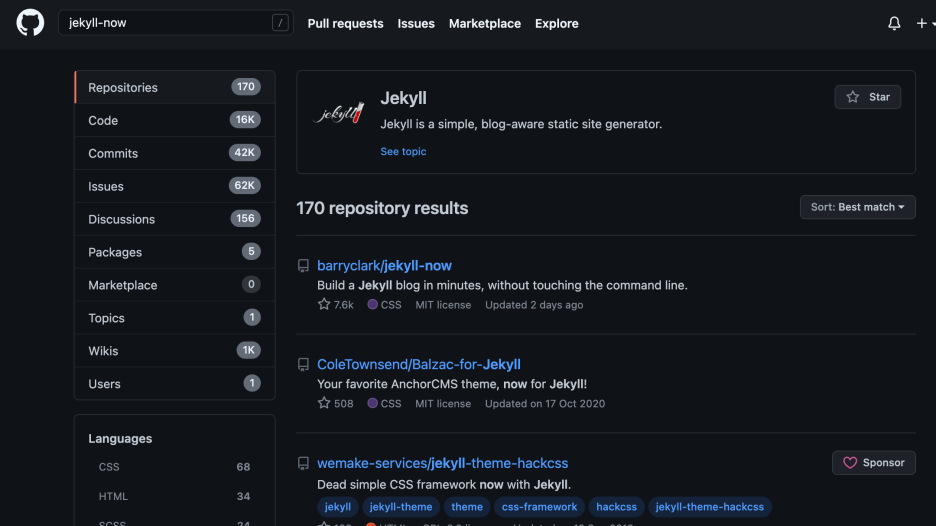Screen dimensions: 936x526
Task: Show Issues results in the sidebar
Action: (174, 186)
